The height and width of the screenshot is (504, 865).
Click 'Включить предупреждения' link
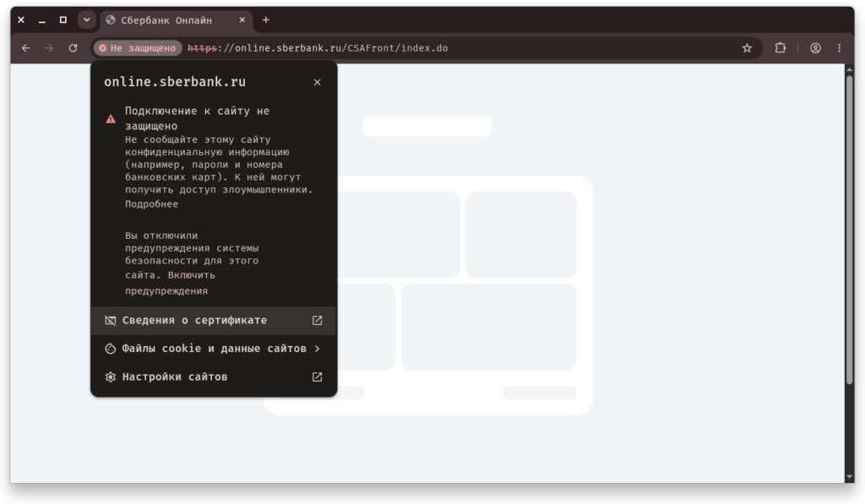click(x=170, y=282)
